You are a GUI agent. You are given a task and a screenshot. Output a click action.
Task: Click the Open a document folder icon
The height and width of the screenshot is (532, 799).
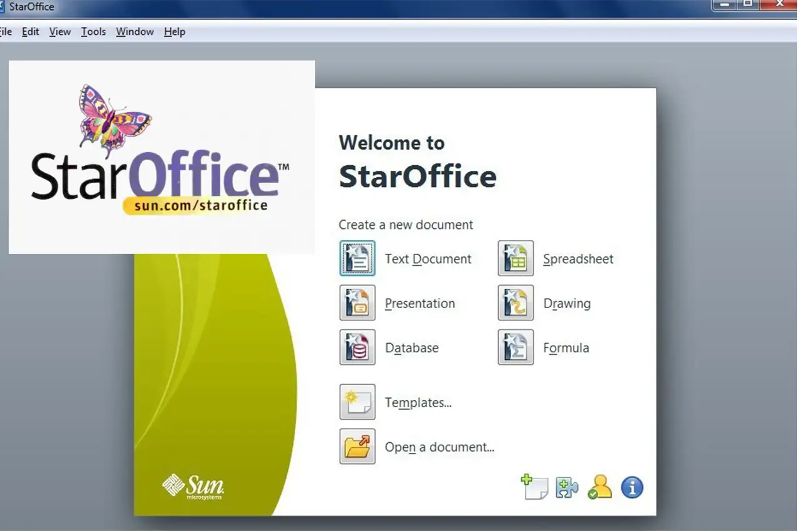[x=357, y=447]
